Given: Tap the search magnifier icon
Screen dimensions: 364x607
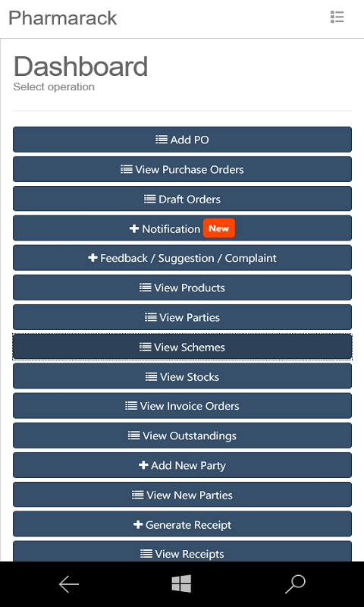Looking at the screenshot, I should point(296,584).
